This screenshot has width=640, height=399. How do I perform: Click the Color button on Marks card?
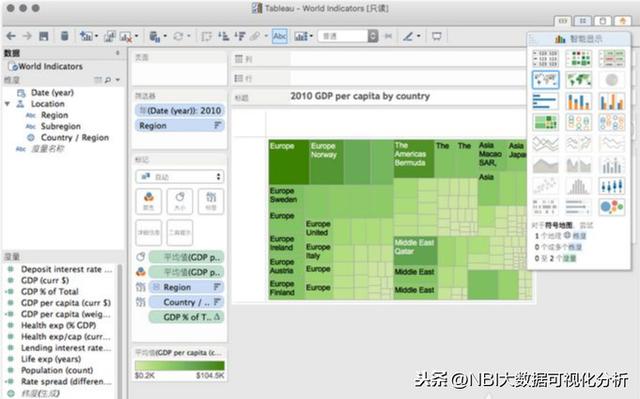(x=149, y=201)
